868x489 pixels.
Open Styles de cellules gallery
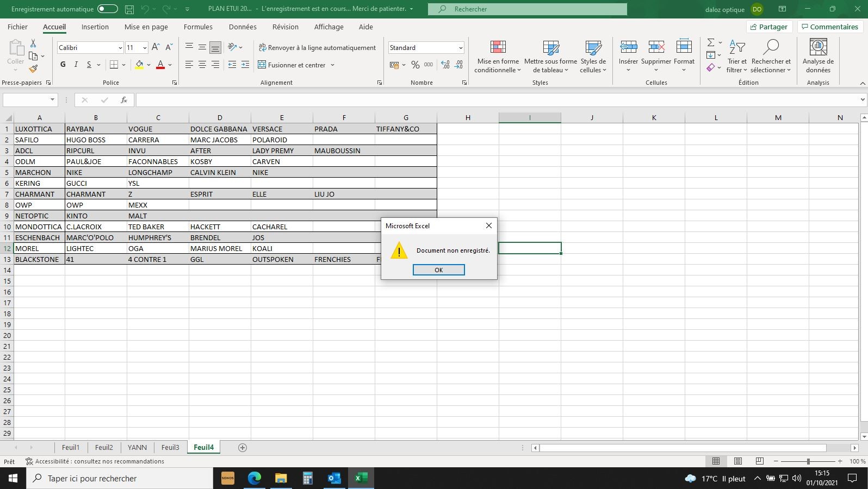(593, 56)
